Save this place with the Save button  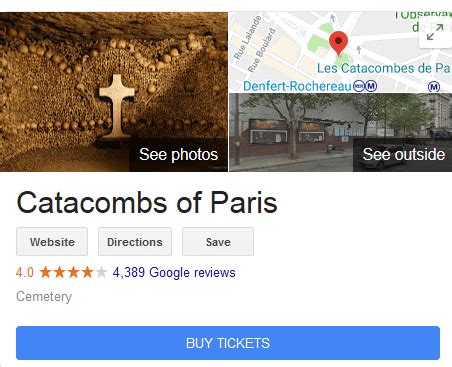point(218,242)
